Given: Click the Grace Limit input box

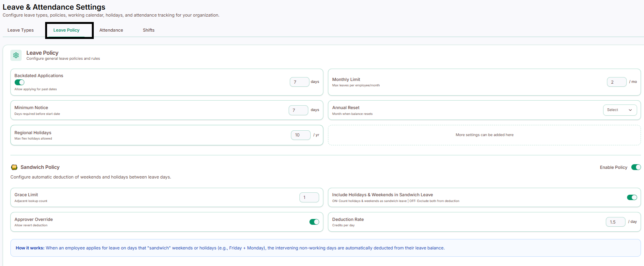Looking at the screenshot, I should tap(309, 197).
